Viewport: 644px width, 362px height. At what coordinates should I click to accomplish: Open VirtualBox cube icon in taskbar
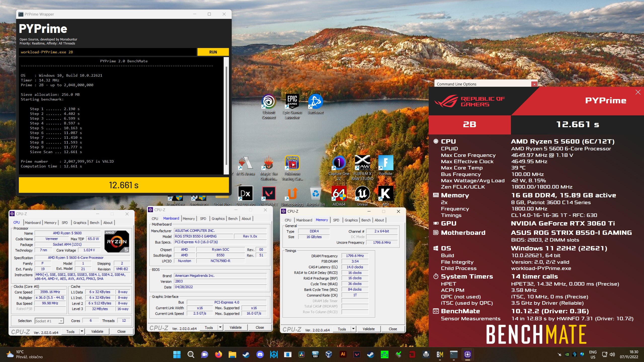pyautogui.click(x=329, y=354)
